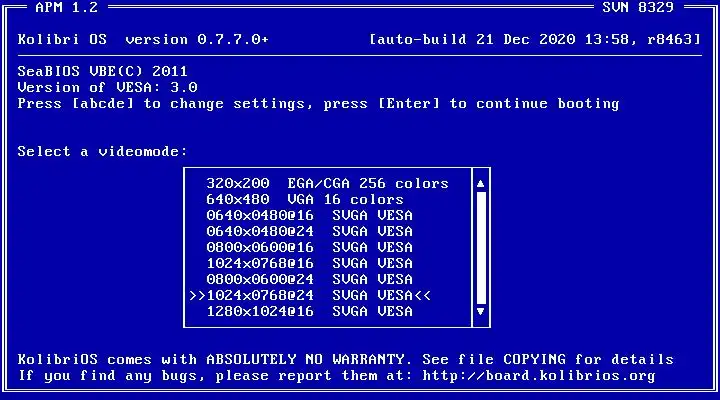Click 'APM 1.2' header text
The width and height of the screenshot is (720, 400).
67,7
